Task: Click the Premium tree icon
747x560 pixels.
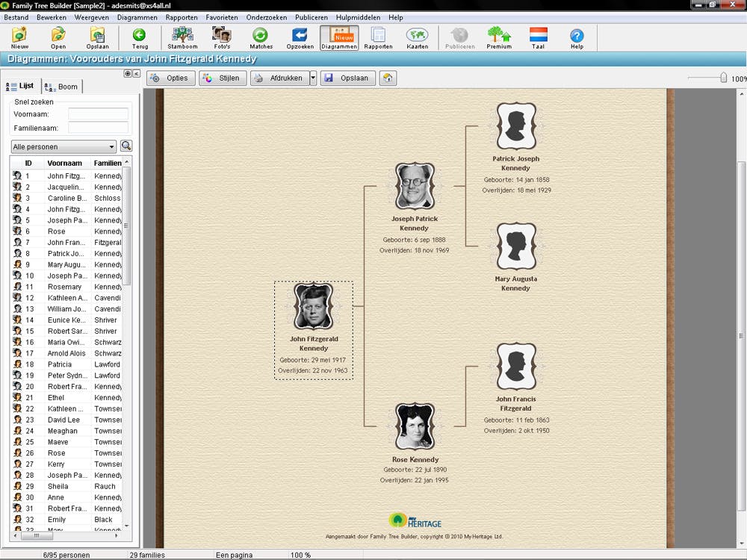Action: coord(499,37)
